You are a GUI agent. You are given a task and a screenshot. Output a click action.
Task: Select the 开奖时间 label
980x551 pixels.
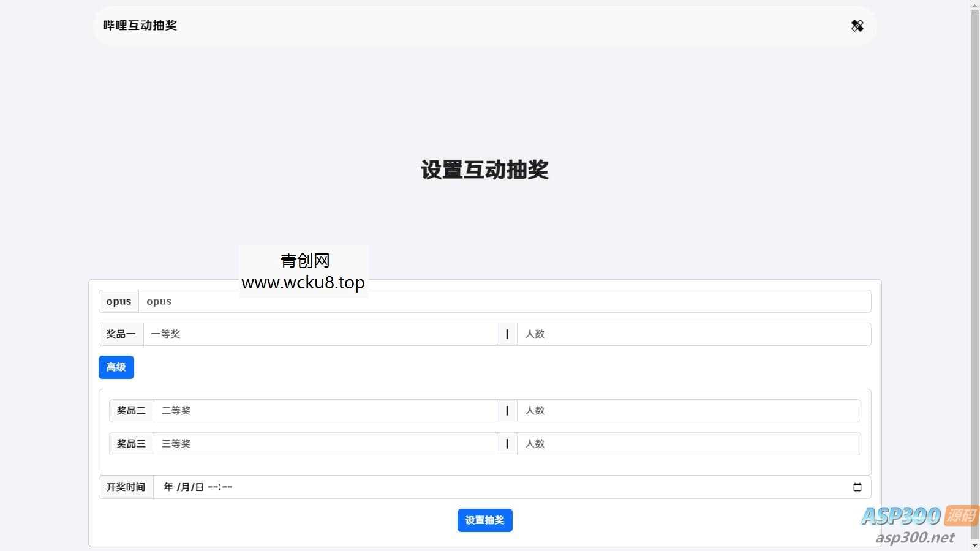click(126, 487)
